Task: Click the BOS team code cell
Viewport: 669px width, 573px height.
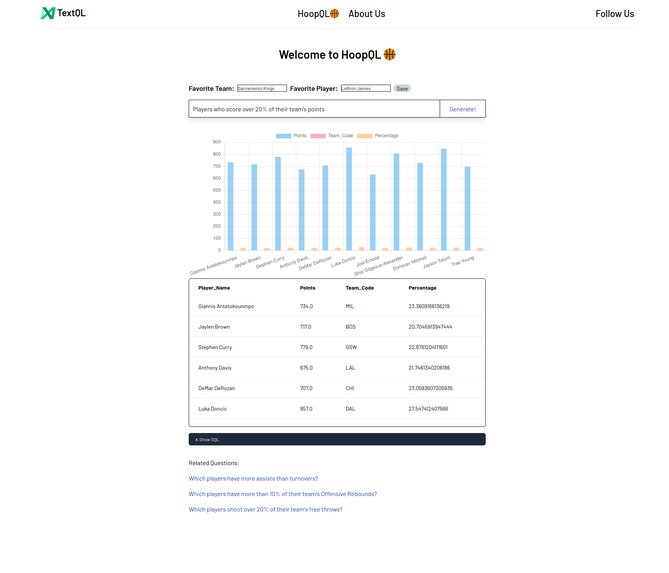Action: tap(351, 327)
